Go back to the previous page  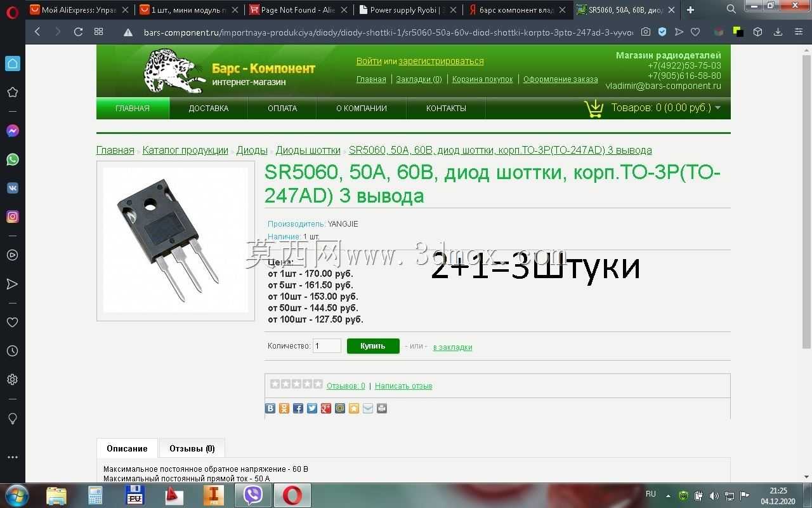click(37, 32)
